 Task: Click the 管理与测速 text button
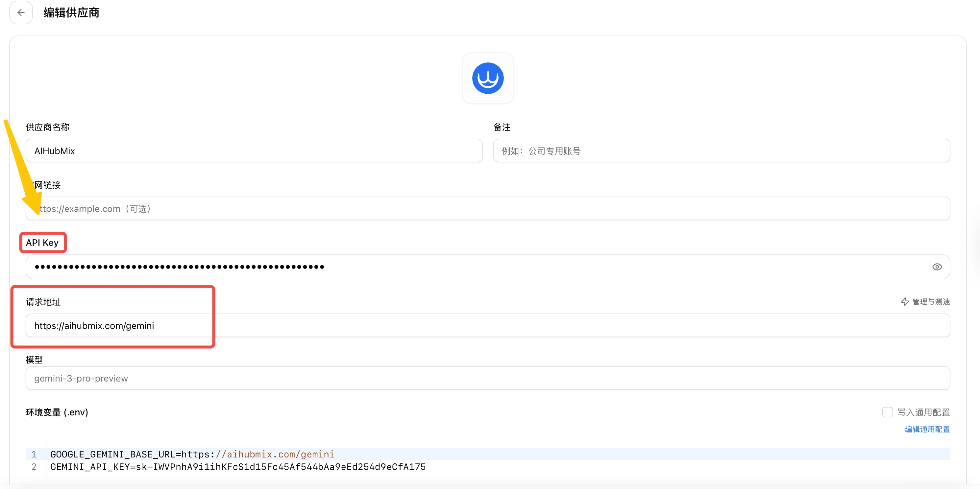coord(931,302)
